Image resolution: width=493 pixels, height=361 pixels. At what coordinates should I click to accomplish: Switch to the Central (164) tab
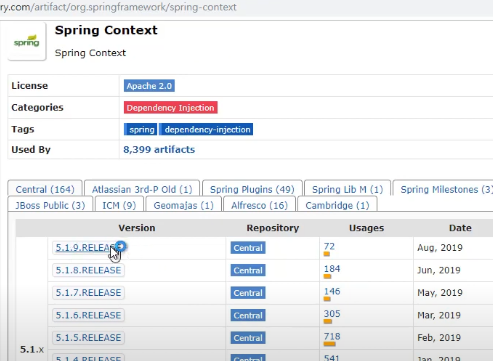pos(45,189)
